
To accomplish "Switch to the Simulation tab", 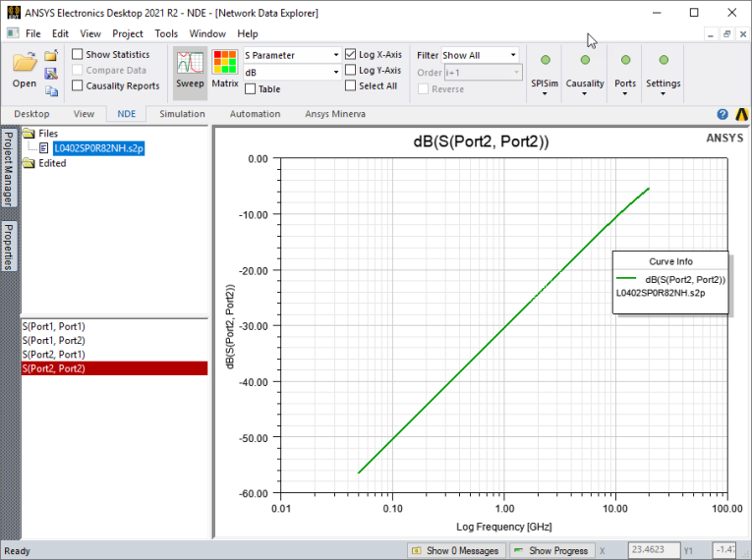I will (x=182, y=114).
